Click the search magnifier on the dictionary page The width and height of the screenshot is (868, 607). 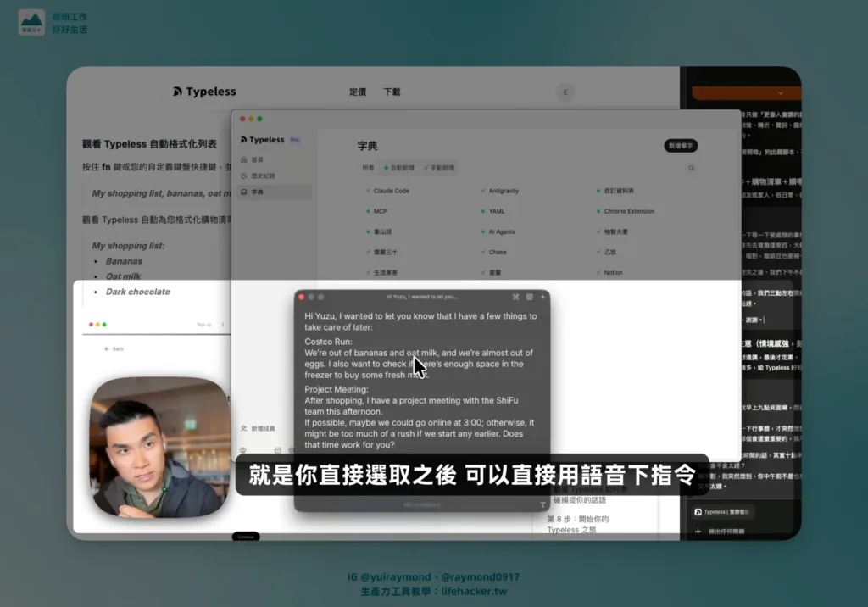(x=691, y=168)
